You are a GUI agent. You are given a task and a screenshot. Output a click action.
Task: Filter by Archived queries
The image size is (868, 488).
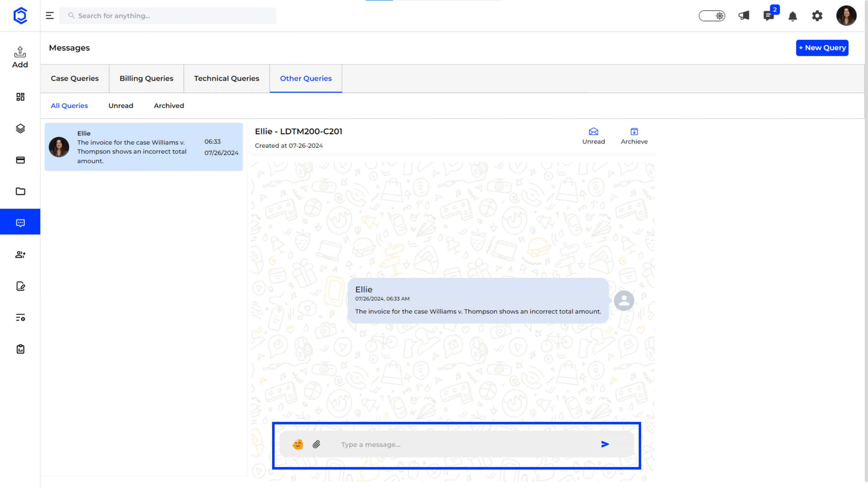[x=169, y=106]
